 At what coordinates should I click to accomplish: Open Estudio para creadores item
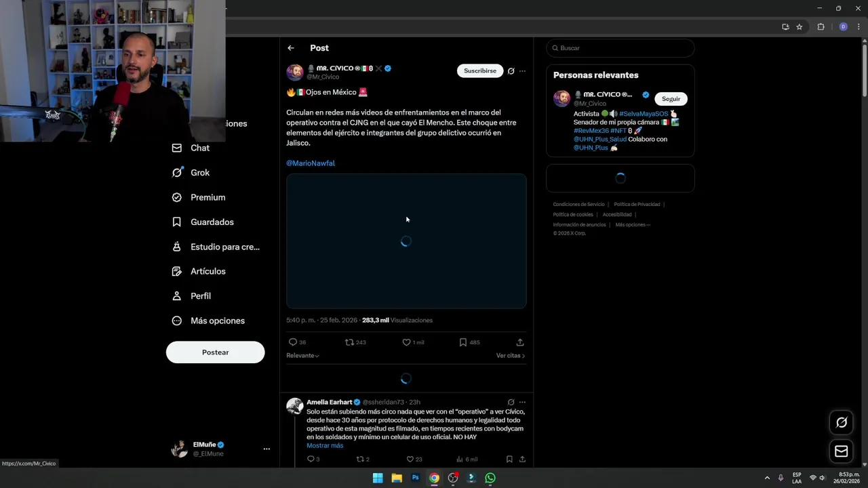coord(216,247)
